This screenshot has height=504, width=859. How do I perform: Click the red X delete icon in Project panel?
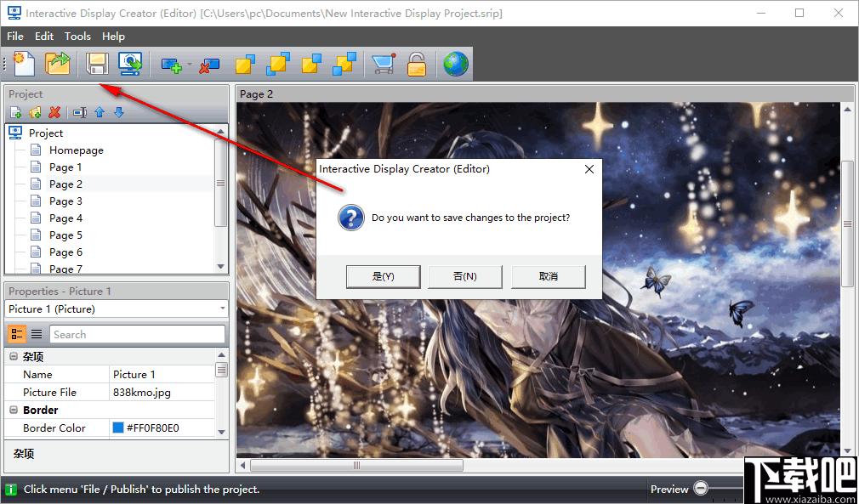pyautogui.click(x=55, y=112)
